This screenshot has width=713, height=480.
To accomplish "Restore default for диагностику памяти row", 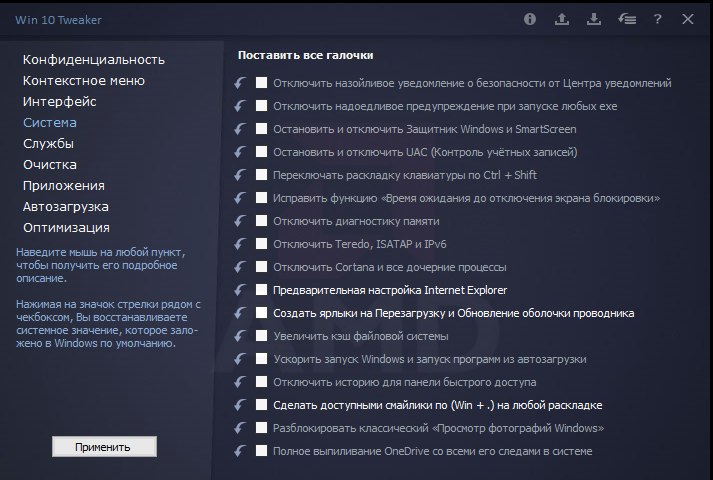I will [x=240, y=221].
